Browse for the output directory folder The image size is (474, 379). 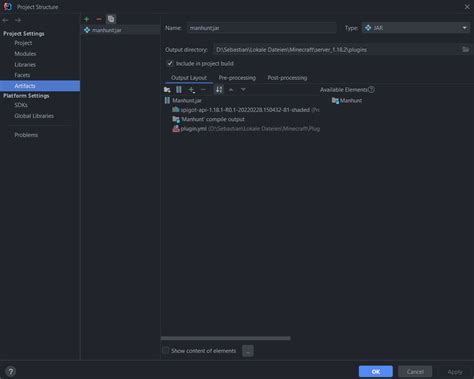466,50
